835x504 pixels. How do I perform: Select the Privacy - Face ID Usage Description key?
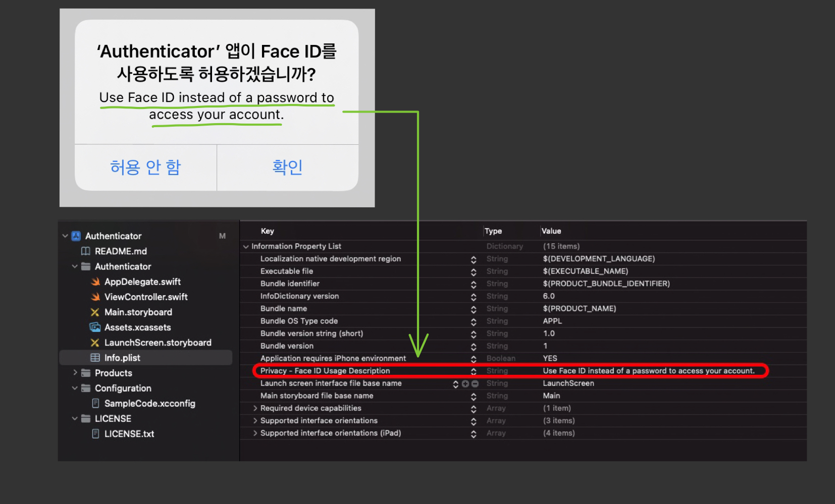(x=325, y=371)
